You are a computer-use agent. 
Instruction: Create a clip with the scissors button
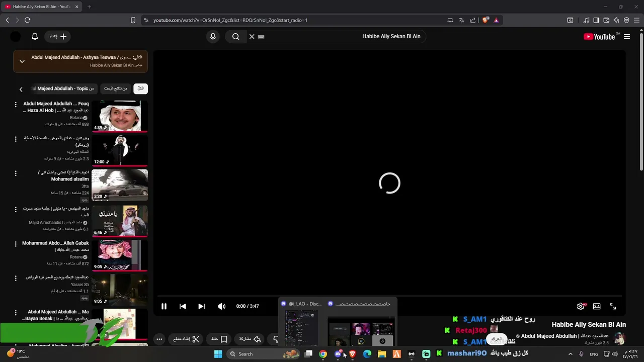[186, 339]
